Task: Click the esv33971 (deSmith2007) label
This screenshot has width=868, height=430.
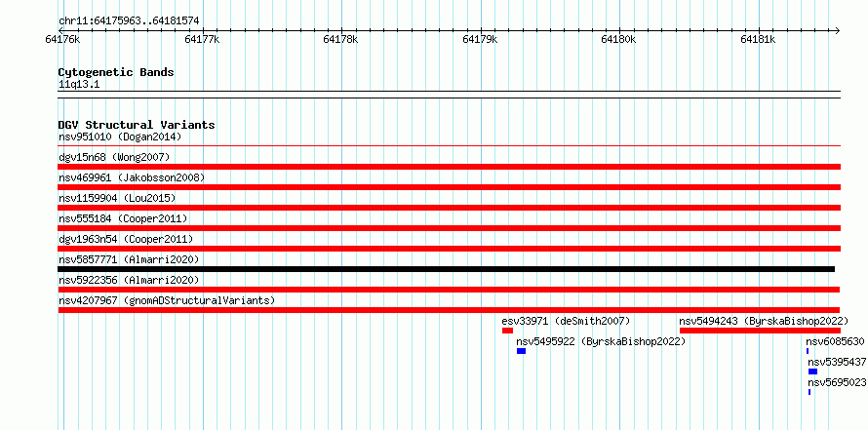Action: pyautogui.click(x=566, y=321)
